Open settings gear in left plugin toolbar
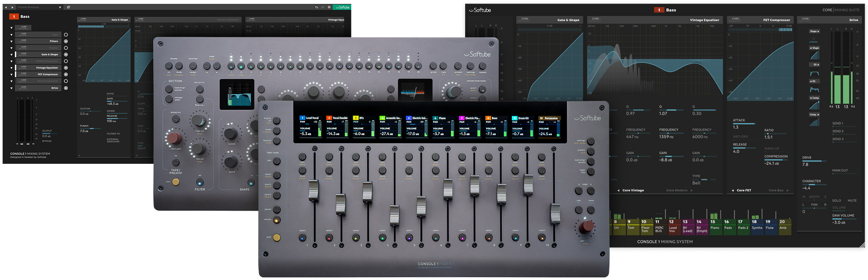 tap(329, 7)
